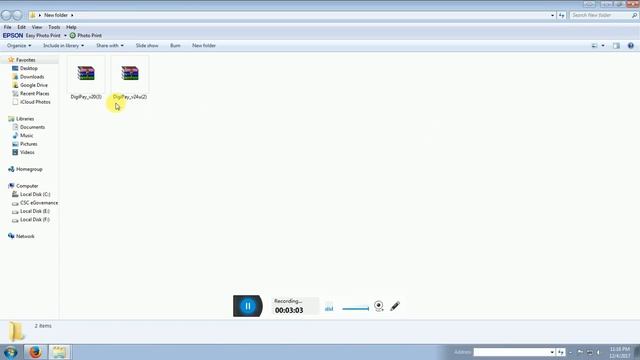Screen dimensions: 640x360
Task: Open Recent Places in navigation pane
Action: tap(35, 93)
